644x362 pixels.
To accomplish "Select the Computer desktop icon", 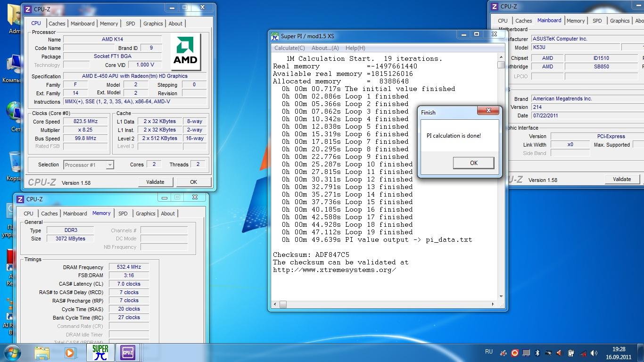I will pos(14,67).
